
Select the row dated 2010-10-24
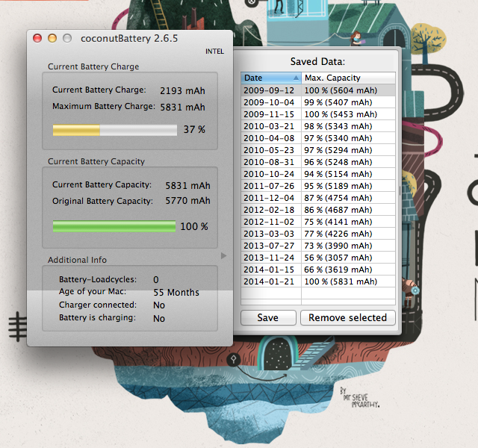(x=318, y=174)
